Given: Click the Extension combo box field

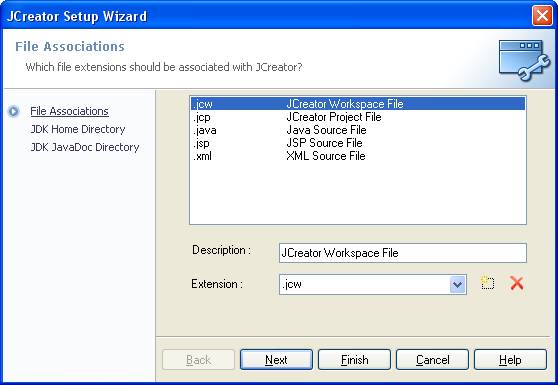Looking at the screenshot, I should (x=373, y=284).
